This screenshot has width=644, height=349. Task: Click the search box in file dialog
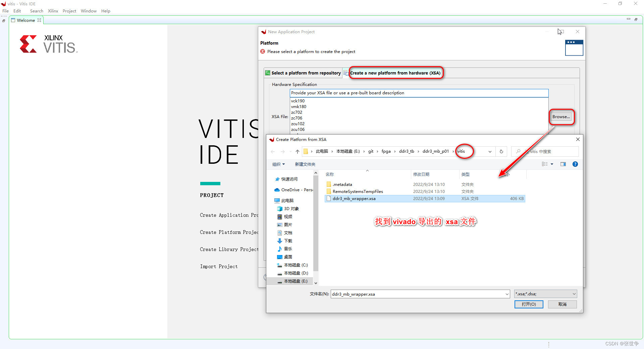[545, 152]
